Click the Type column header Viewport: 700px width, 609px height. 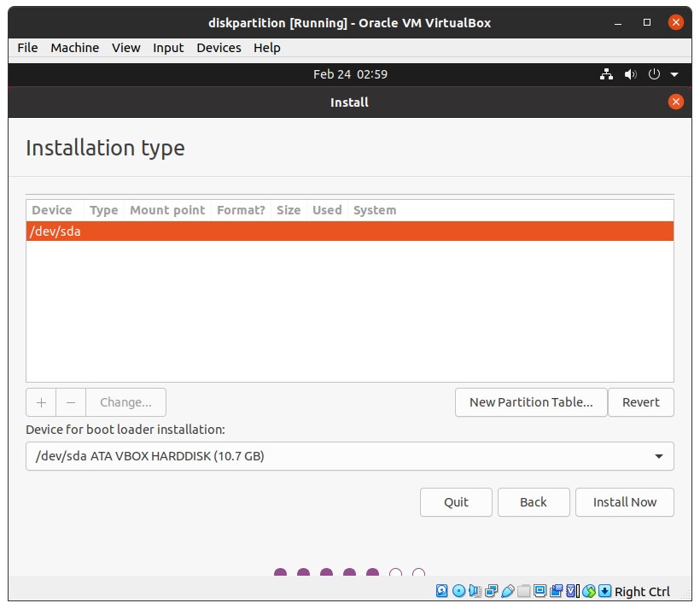pos(104,210)
